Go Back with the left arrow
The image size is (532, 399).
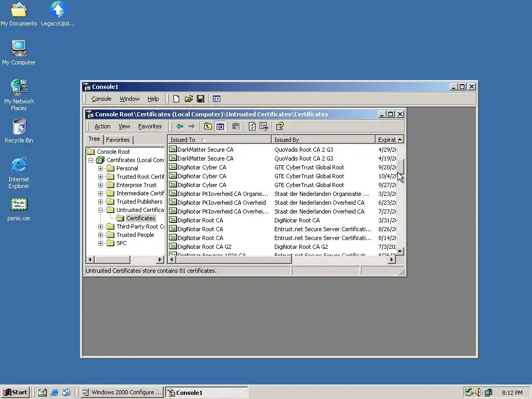point(180,126)
